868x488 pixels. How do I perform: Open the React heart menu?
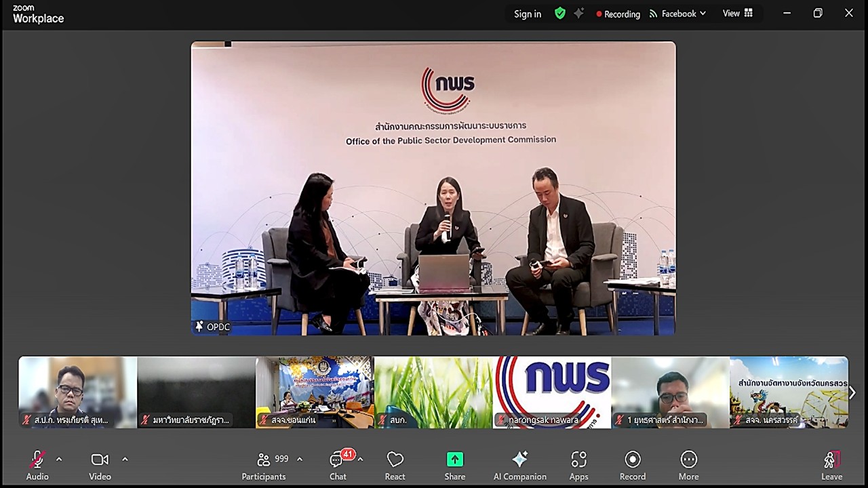point(395,466)
